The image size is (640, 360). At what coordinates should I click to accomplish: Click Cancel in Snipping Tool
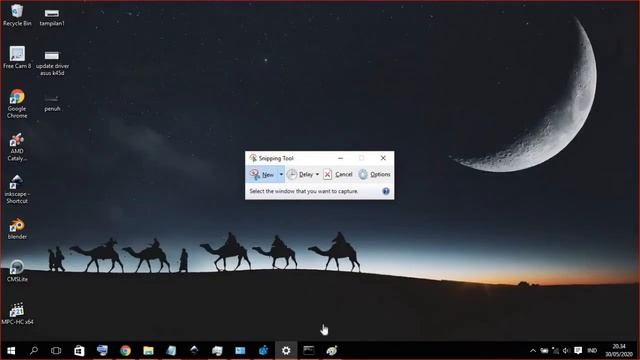point(338,174)
